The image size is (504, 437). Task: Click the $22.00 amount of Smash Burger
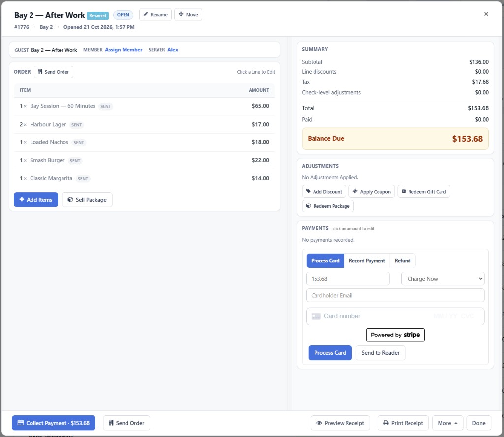(x=260, y=160)
